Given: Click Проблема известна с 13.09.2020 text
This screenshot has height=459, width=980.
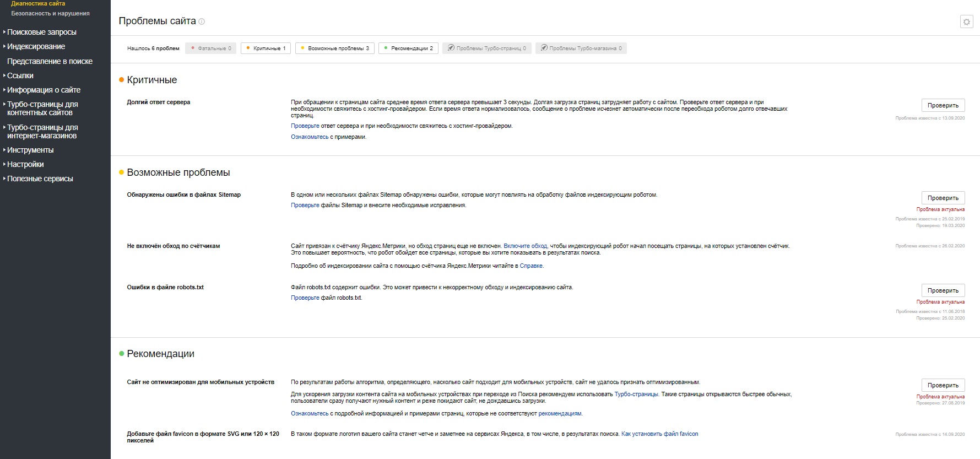Looking at the screenshot, I should pyautogui.click(x=930, y=118).
